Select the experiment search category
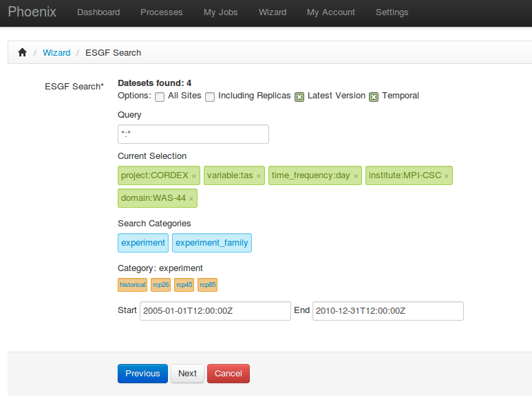Screen dimensions: 532x397 pos(143,243)
